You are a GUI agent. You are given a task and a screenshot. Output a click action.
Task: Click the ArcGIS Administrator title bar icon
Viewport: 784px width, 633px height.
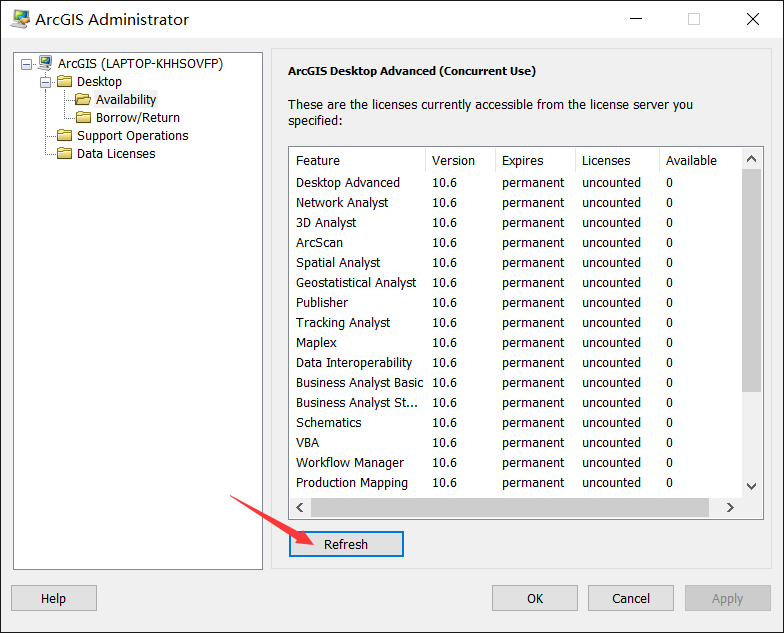(20, 19)
